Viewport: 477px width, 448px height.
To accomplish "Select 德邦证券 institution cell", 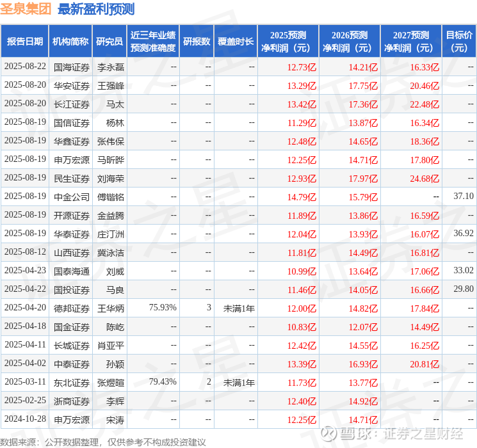I will click(x=72, y=308).
